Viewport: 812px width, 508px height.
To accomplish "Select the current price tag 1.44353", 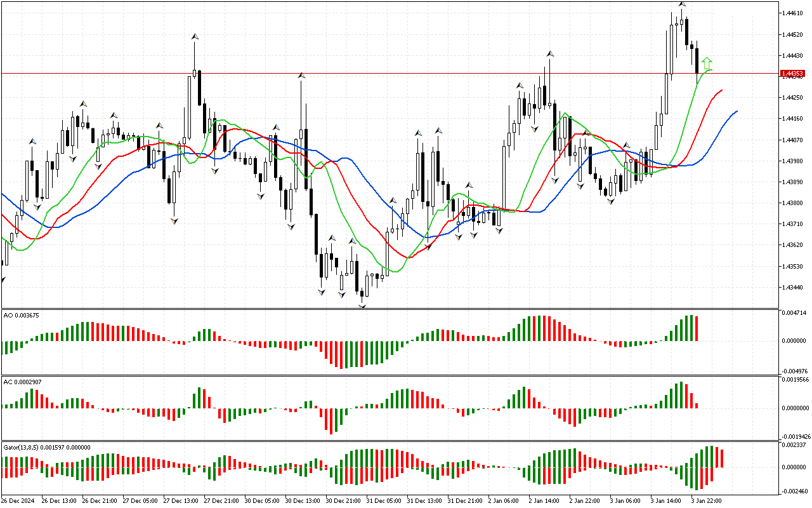I will click(792, 74).
